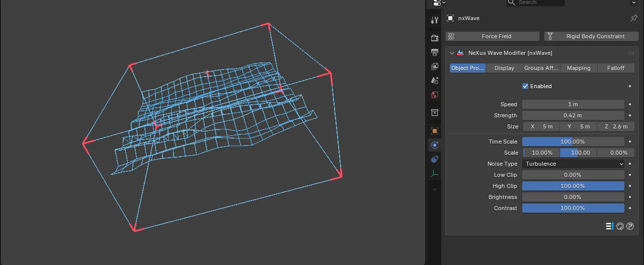This screenshot has width=644, height=265.
Task: Click the list-with-dots preset icon
Action: pos(609,226)
